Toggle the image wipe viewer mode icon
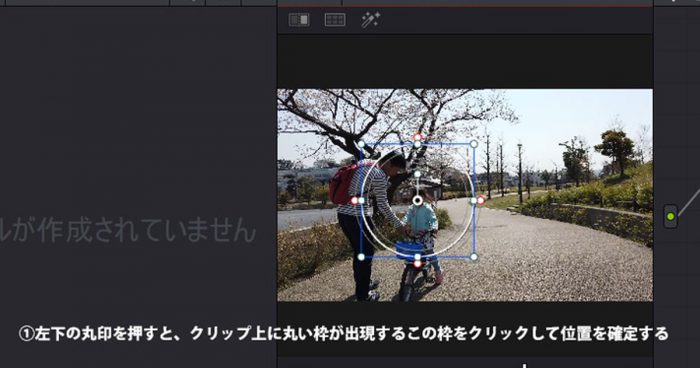This screenshot has height=368, width=700. (x=299, y=20)
